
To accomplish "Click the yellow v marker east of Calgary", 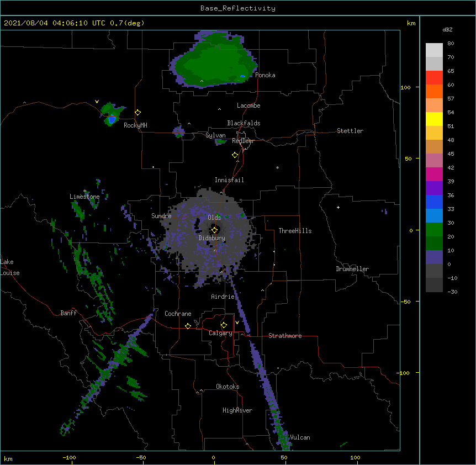I will [x=237, y=323].
